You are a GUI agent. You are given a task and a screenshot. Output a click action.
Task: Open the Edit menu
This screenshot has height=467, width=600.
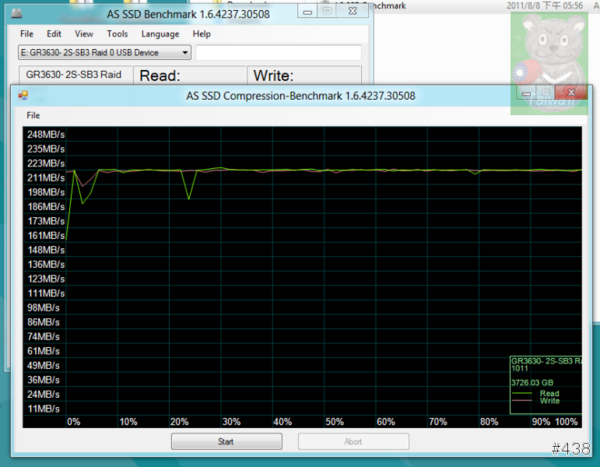(x=54, y=33)
